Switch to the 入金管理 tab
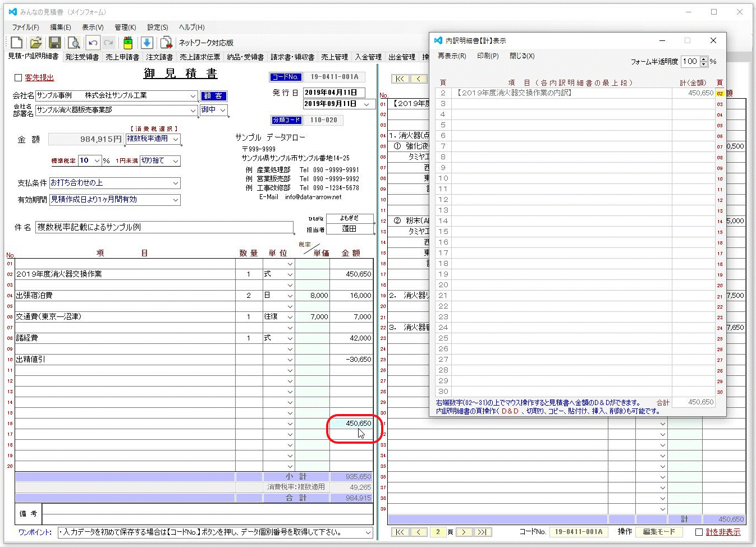This screenshot has width=756, height=547. click(x=368, y=57)
